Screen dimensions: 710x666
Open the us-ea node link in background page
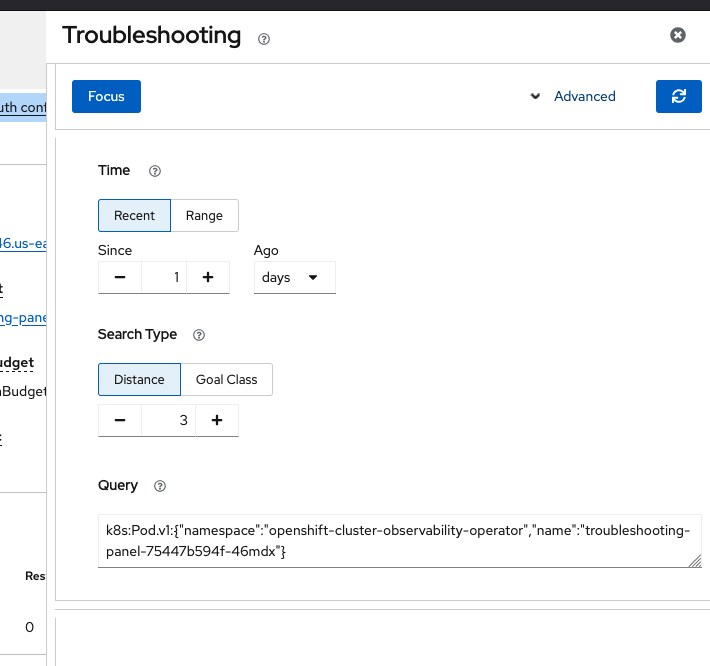[x=23, y=244]
